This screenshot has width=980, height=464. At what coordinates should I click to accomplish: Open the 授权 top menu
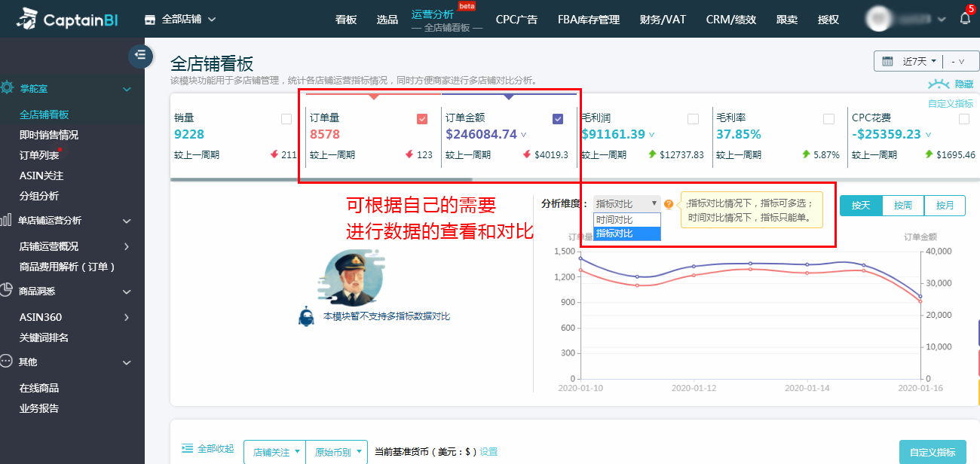tap(828, 20)
